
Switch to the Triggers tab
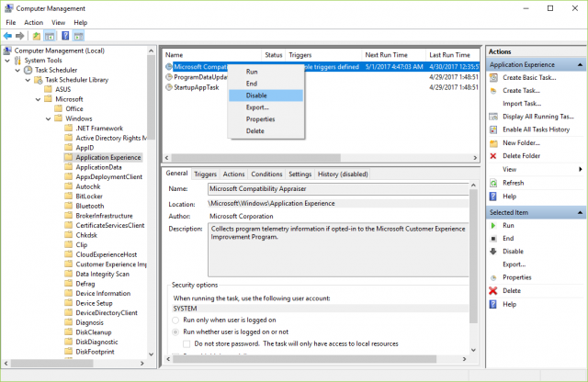click(x=205, y=174)
